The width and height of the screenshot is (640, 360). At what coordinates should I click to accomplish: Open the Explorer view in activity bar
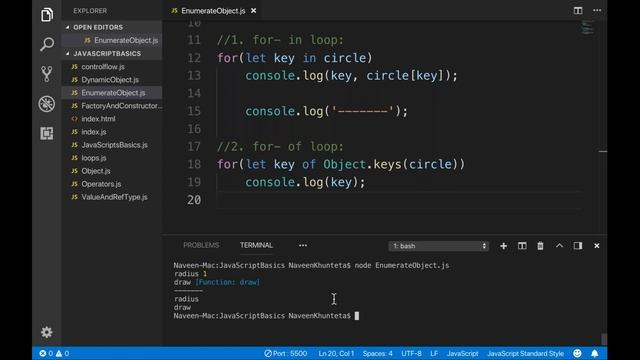click(47, 15)
